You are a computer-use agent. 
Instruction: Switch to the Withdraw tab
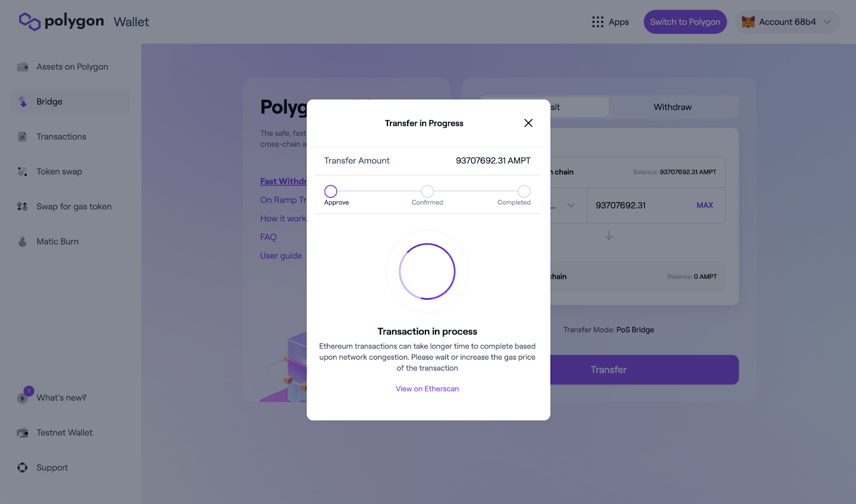pos(673,107)
